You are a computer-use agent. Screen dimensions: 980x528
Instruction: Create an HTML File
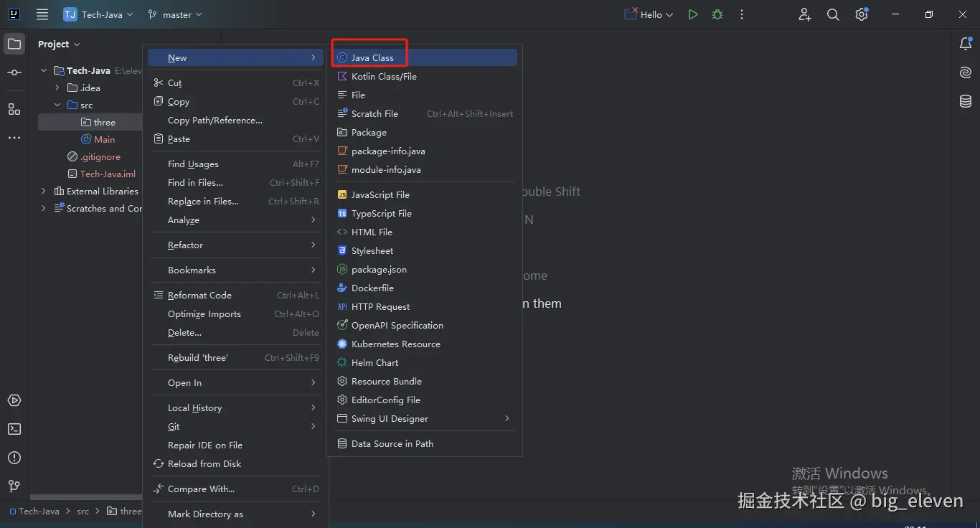pyautogui.click(x=424, y=232)
